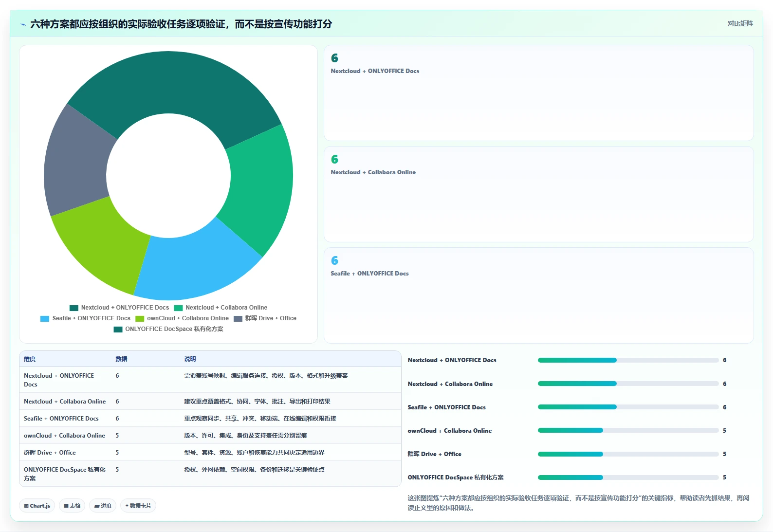Click progress bar for Seafile + ONLYOFFICE Docs
This screenshot has height=532, width=773.
[x=628, y=407]
